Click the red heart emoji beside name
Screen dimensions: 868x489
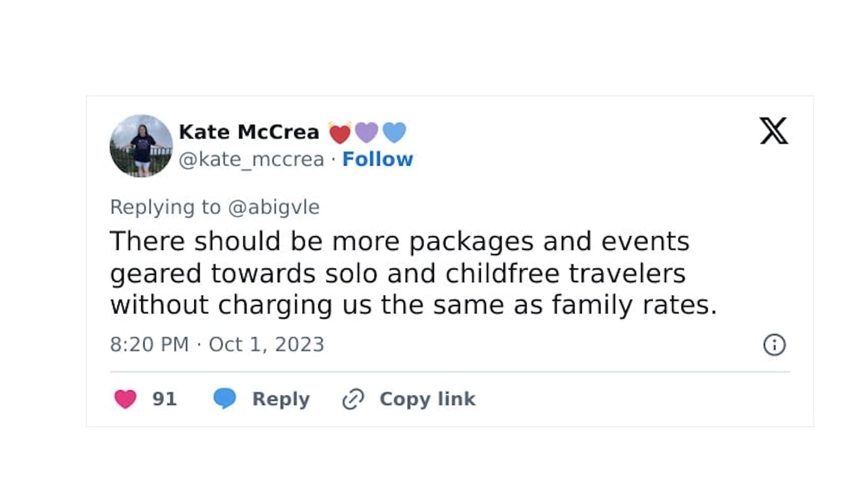click(x=340, y=133)
